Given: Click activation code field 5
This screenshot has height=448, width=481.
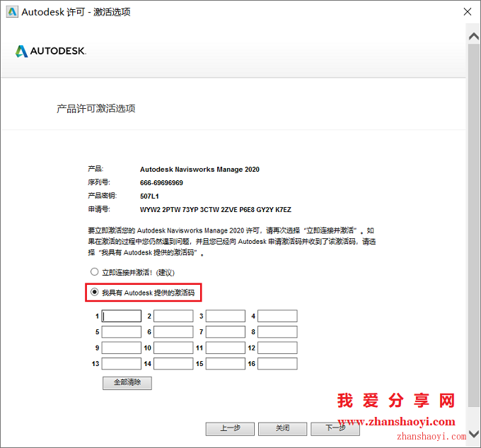Looking at the screenshot, I should [x=122, y=332].
